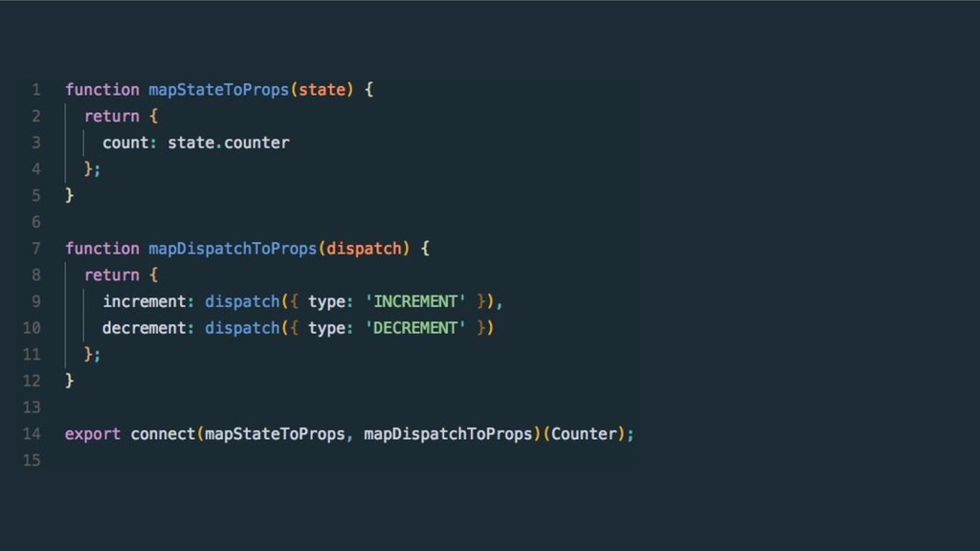980x551 pixels.
Task: Click line number 14 in gutter
Action: click(32, 434)
